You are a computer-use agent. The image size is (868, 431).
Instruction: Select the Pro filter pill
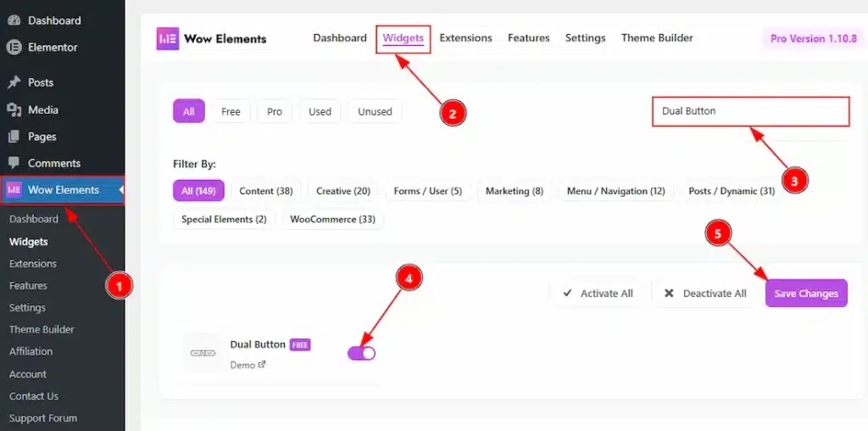274,111
